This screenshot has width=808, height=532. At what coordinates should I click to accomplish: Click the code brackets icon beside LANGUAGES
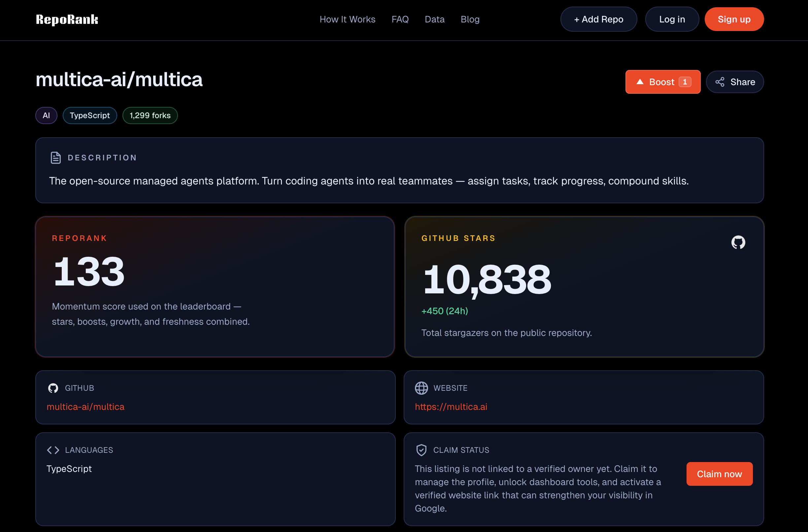click(x=52, y=450)
